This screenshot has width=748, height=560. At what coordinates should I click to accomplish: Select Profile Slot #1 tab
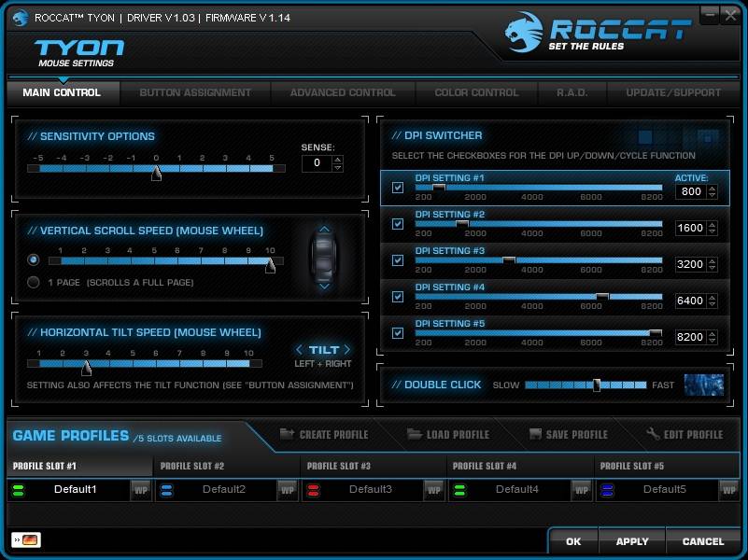coord(79,466)
